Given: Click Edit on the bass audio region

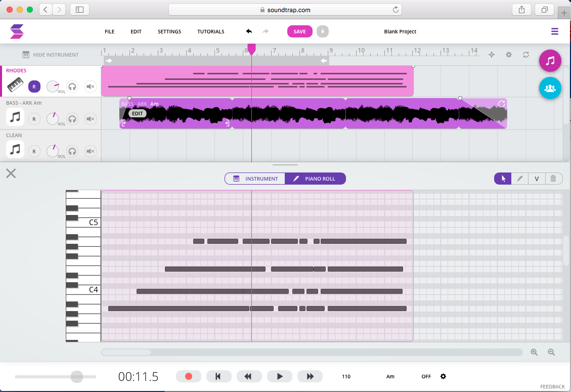Looking at the screenshot, I should point(138,114).
